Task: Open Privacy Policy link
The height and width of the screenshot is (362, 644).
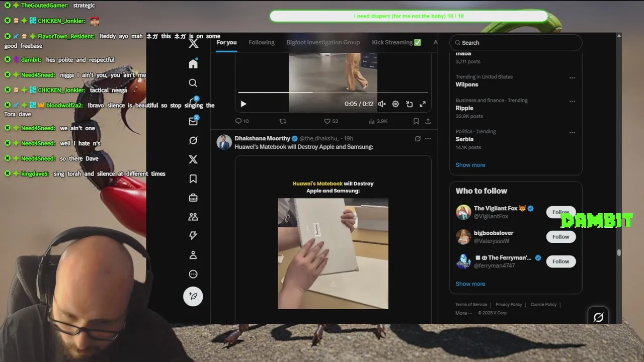Action: [x=509, y=305]
